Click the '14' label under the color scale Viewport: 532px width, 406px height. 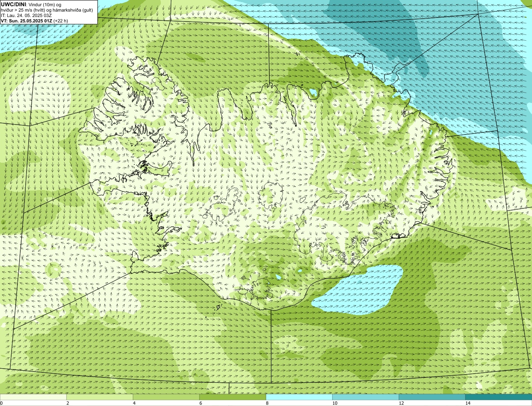(468, 403)
